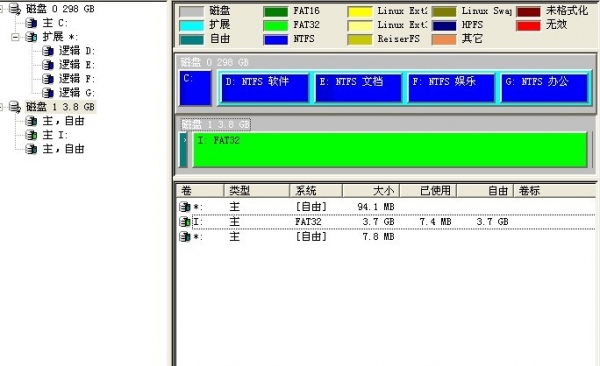Screen dimensions: 600x366
Task: Select the G: NTFS 办公 partition block
Action: click(545, 88)
